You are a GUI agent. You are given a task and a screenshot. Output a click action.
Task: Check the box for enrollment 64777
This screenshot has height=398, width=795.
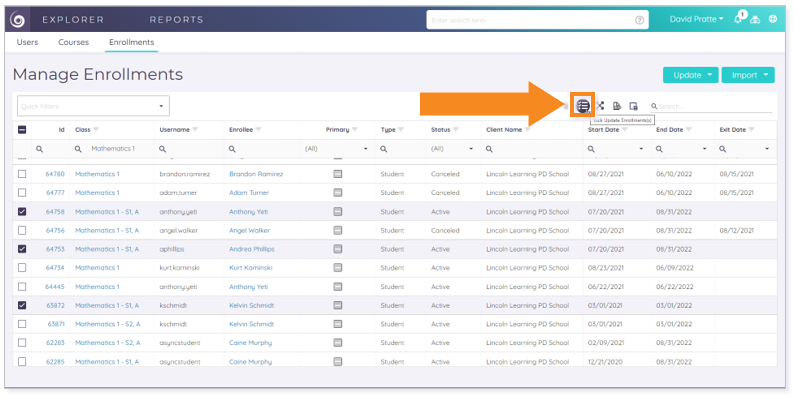(x=22, y=193)
